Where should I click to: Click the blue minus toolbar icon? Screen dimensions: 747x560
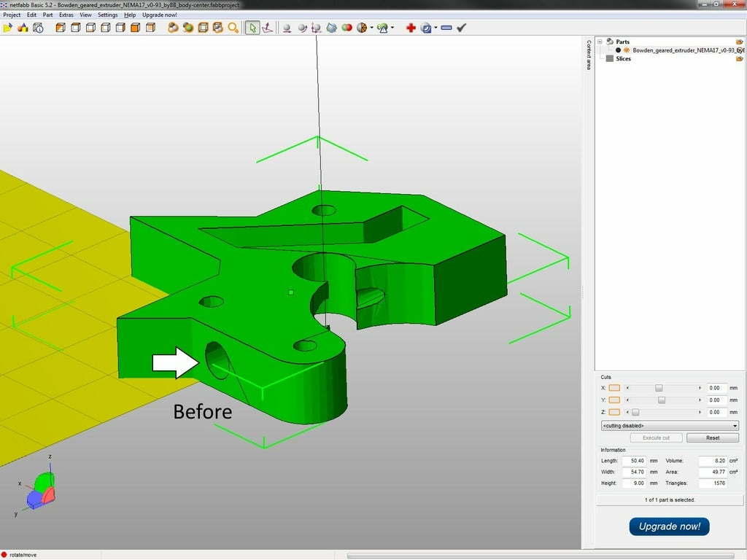(x=446, y=28)
